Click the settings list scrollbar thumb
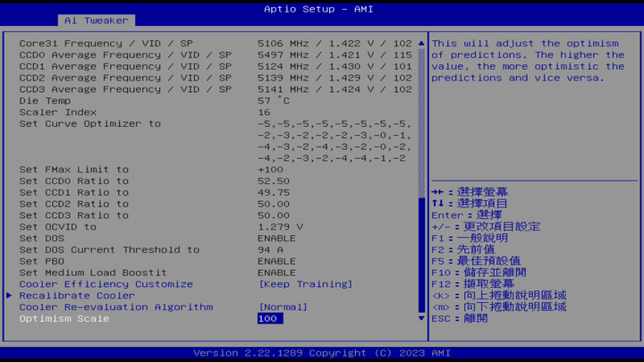Image resolution: width=644 pixels, height=362 pixels. (x=421, y=255)
